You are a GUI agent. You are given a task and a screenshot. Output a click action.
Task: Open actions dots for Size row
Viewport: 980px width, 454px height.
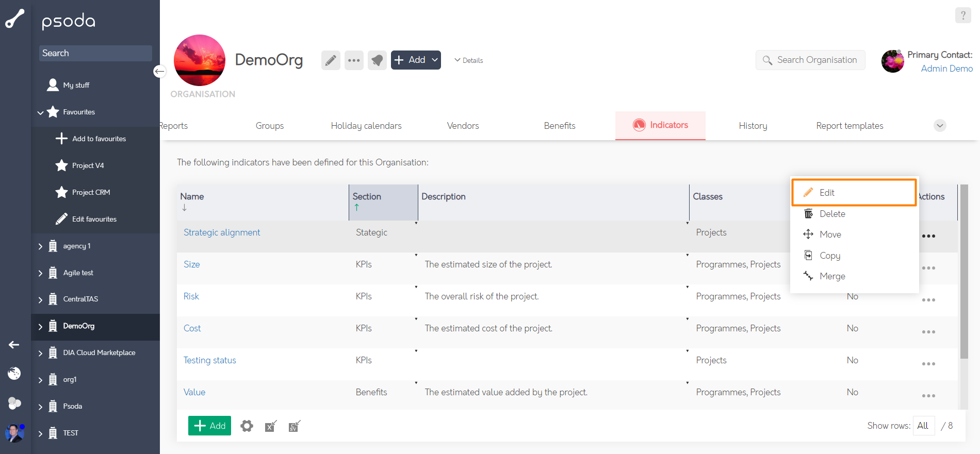(x=928, y=268)
